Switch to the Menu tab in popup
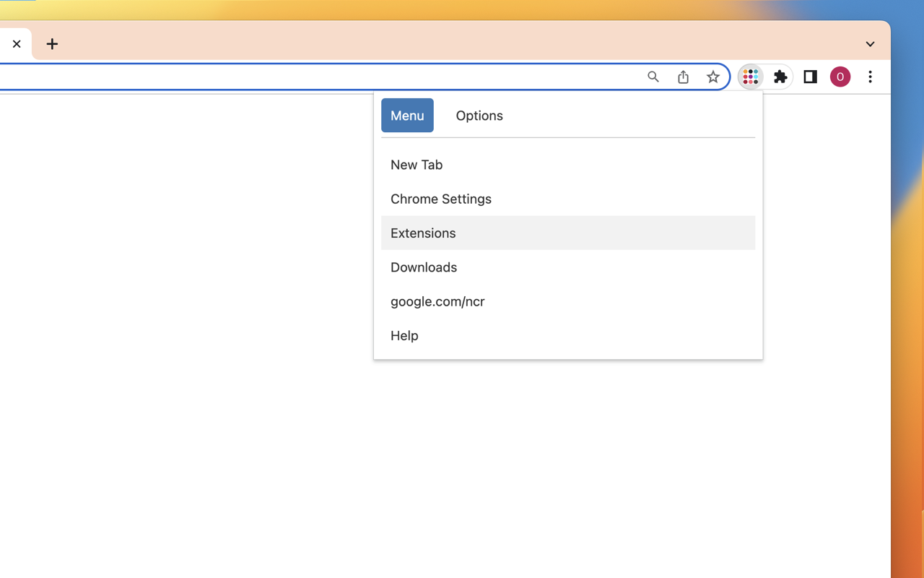 [x=407, y=116]
